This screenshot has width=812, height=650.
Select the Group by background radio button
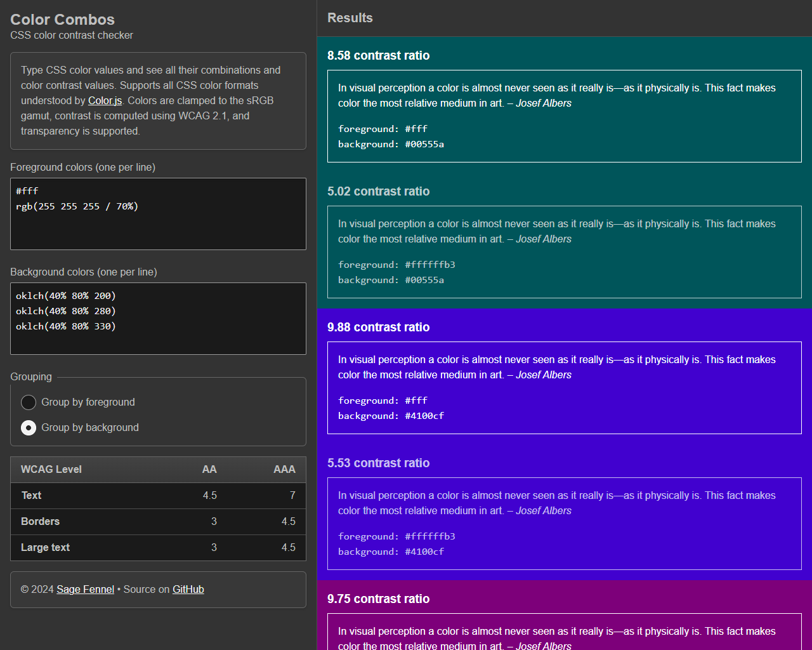point(29,428)
